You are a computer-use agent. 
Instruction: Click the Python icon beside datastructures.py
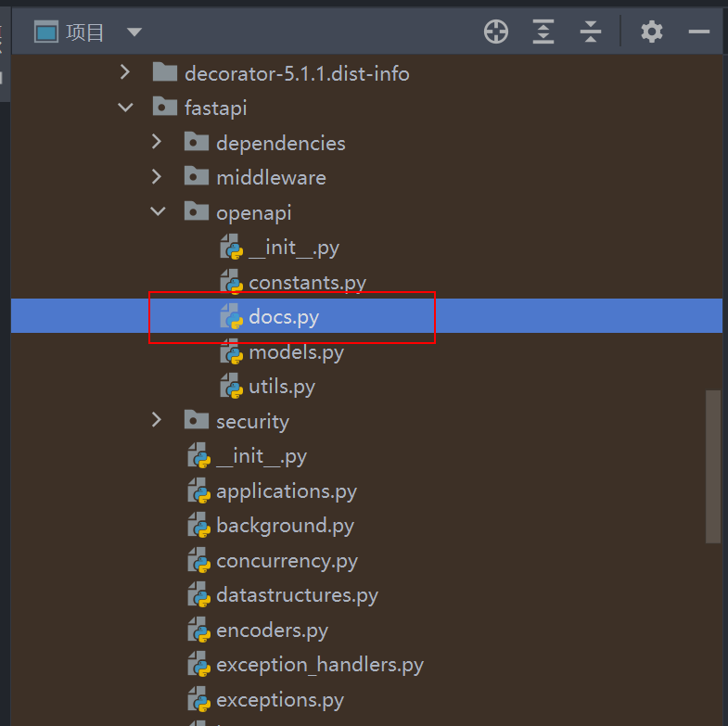[x=199, y=594]
